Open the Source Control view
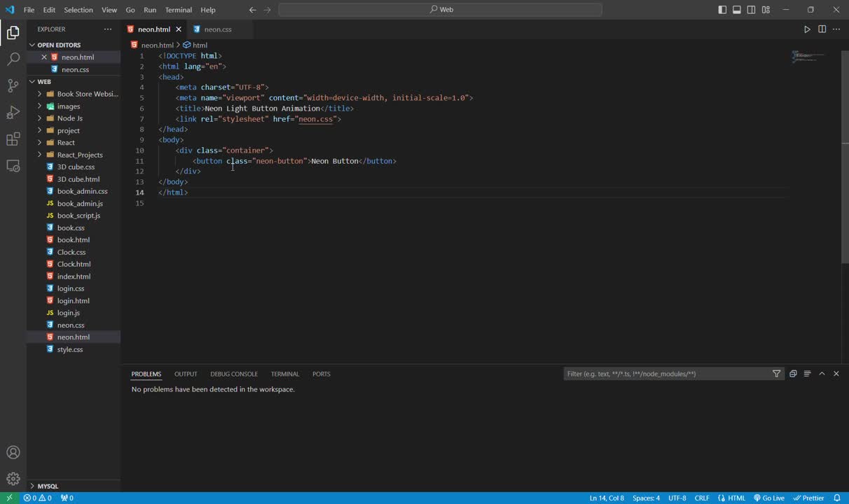The width and height of the screenshot is (849, 504). point(13,86)
